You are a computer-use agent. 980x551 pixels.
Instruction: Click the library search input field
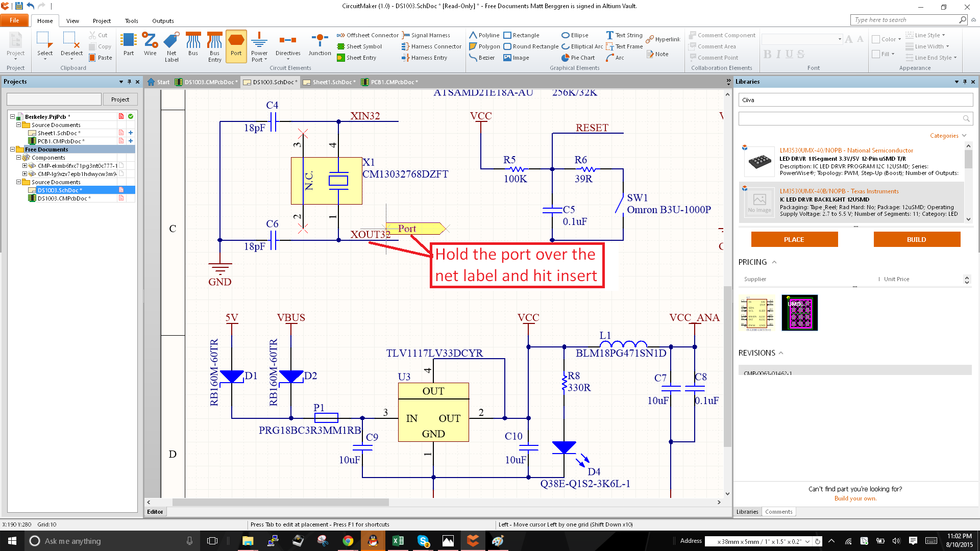coord(850,119)
